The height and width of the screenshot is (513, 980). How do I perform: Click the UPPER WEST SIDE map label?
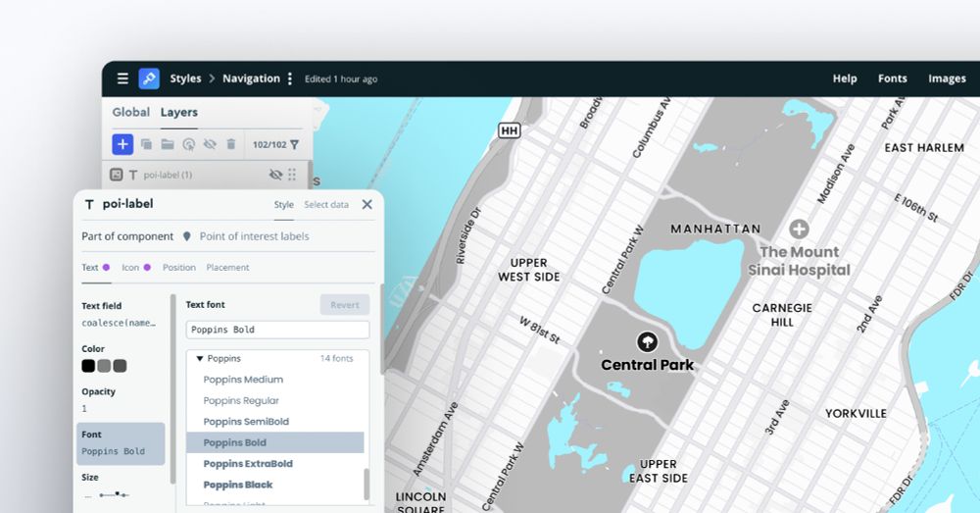529,270
